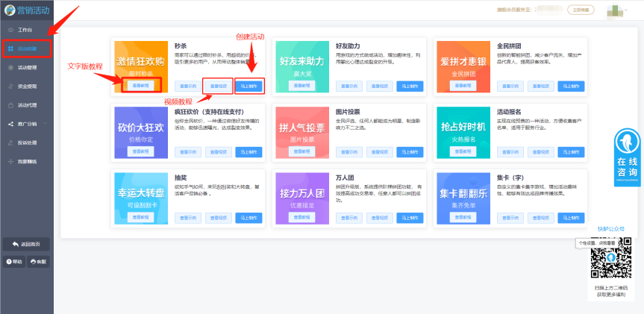
Task: Click 查看视频 for the 秒杀 activity
Action: 218,86
